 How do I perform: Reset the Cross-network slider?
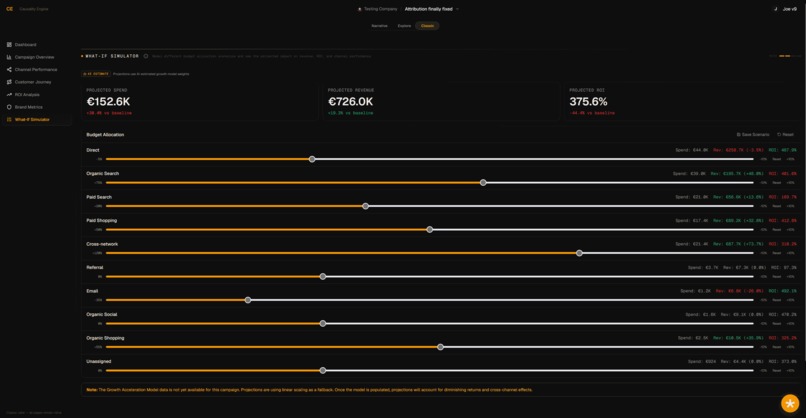[777, 253]
